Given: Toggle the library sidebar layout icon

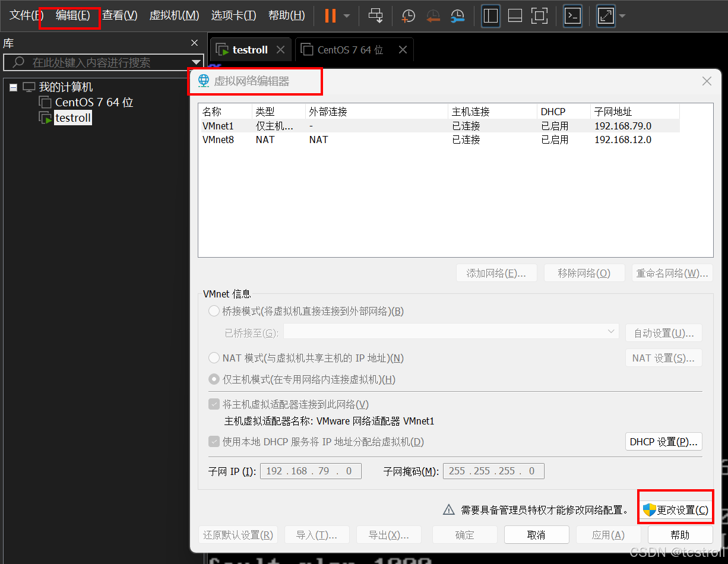Looking at the screenshot, I should click(x=490, y=16).
